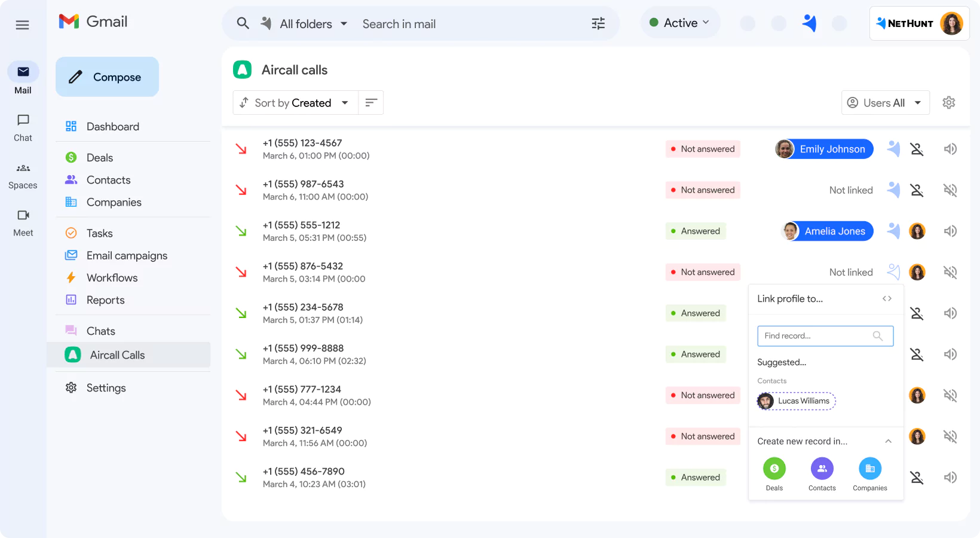Create a new Deal record from the popup

point(774,469)
